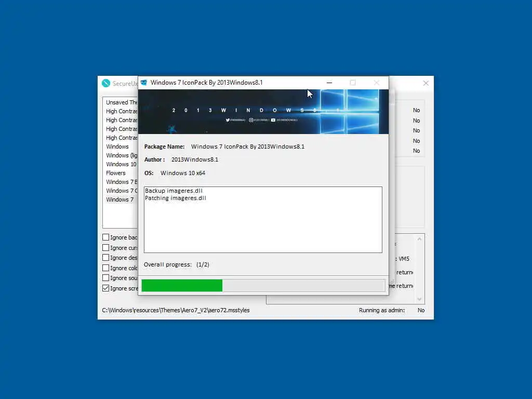Image resolution: width=532 pixels, height=399 pixels.
Task: Select the 'Windows 7 B...' theme entry
Action: pos(122,182)
